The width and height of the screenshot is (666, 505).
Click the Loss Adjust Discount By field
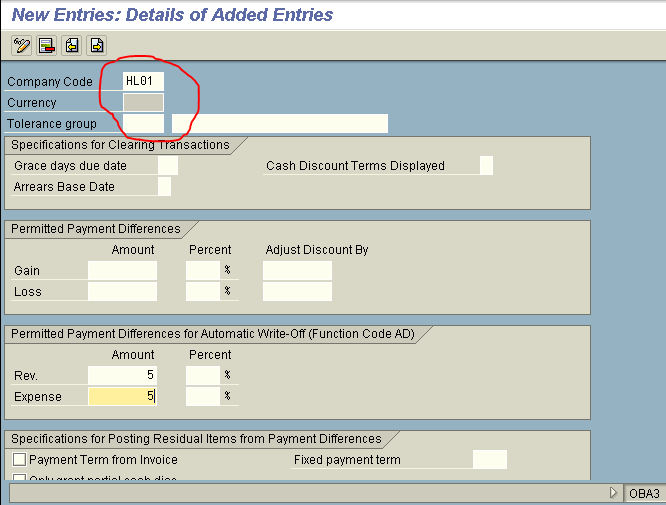(297, 292)
